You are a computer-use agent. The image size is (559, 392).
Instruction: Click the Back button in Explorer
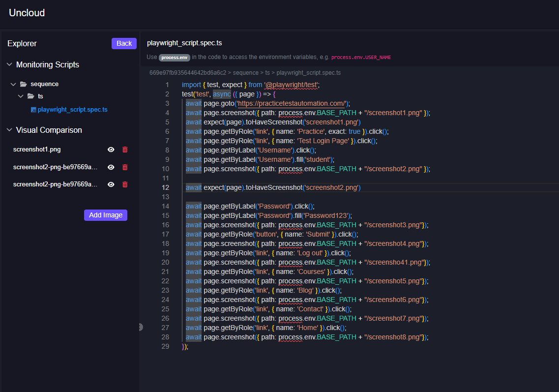[124, 43]
